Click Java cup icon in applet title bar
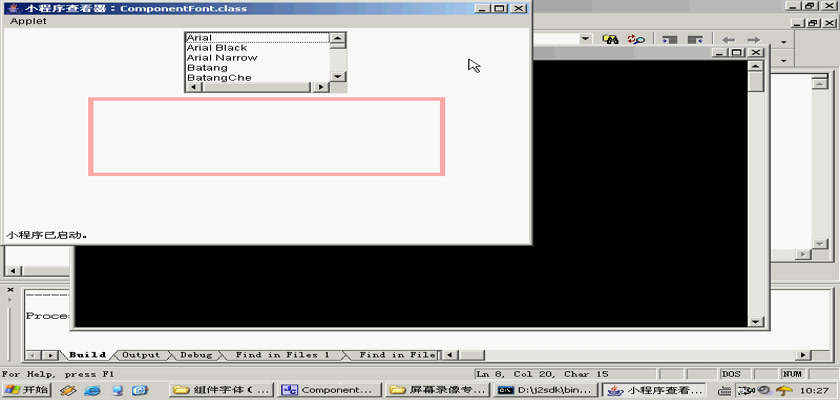Screen dimensions: 840x400 (x=14, y=8)
